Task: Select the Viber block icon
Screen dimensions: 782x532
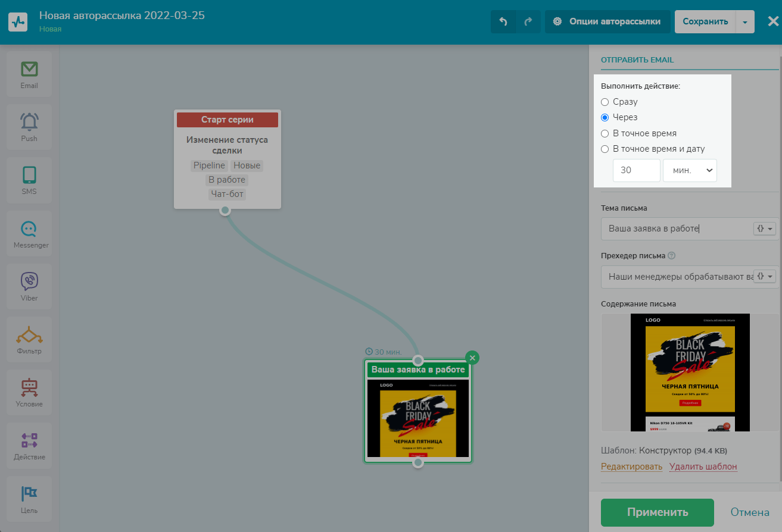Action: 29,286
